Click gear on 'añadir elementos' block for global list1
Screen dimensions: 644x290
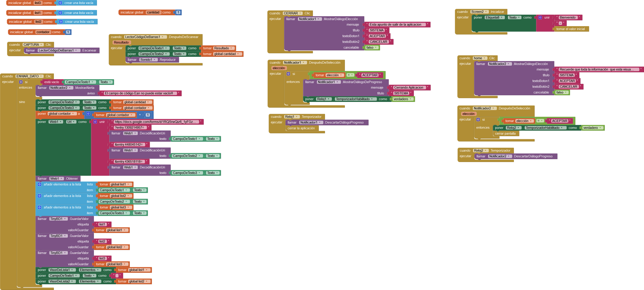coord(40,184)
